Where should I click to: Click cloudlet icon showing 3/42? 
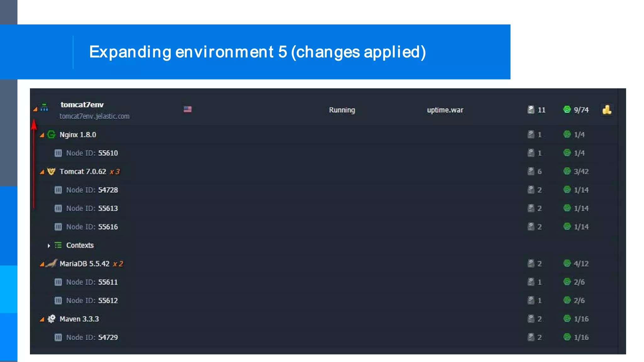coord(567,171)
